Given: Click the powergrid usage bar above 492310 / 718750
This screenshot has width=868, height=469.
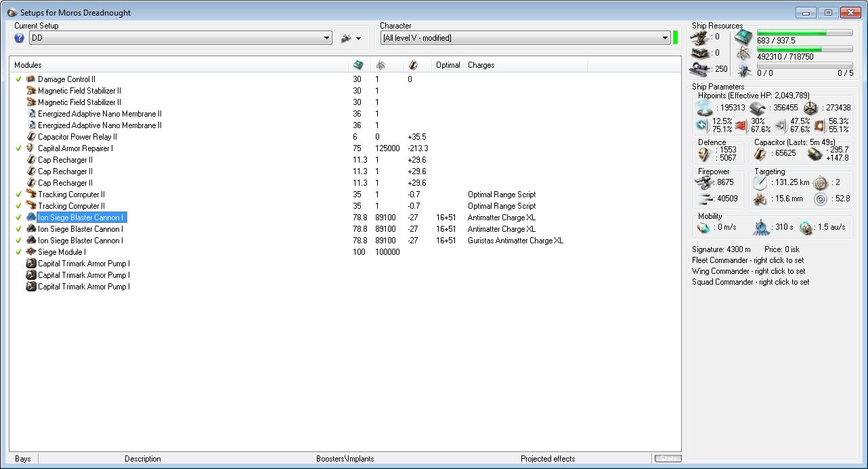Looking at the screenshot, I should [804, 49].
